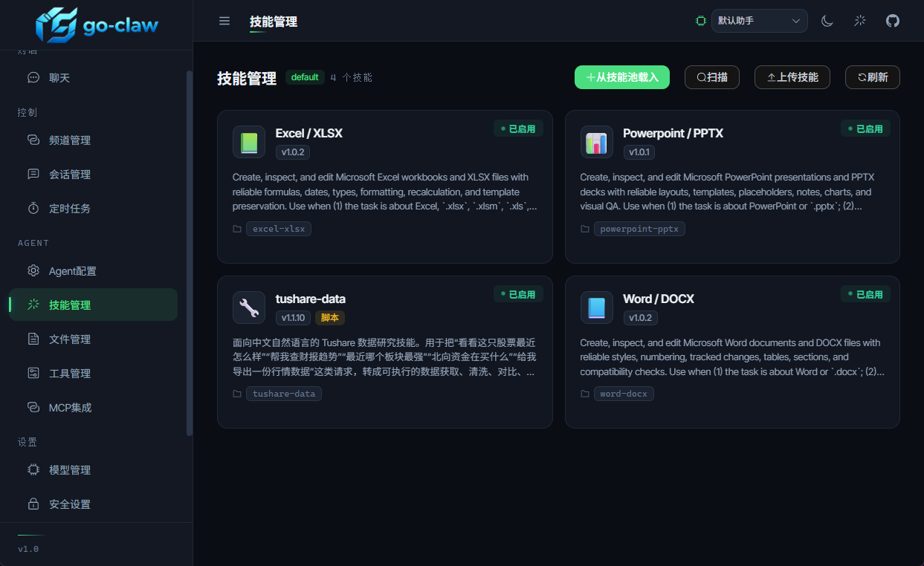Viewport: 924px width, 566px height.
Task: Click the 工具管理 tool icon
Action: [33, 373]
